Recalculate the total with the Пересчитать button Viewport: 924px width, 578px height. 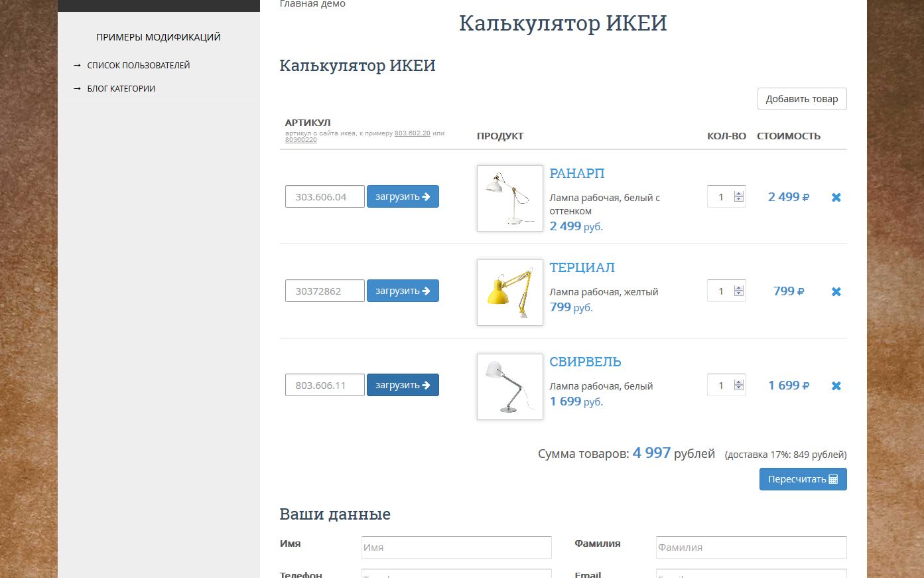pos(803,479)
